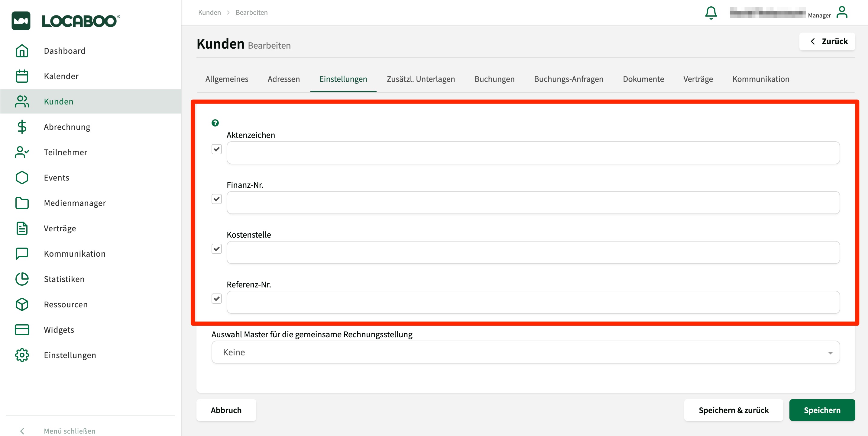Image resolution: width=868 pixels, height=436 pixels.
Task: Open the Master Rechnungsstellung dropdown showing Keine
Action: pyautogui.click(x=526, y=352)
